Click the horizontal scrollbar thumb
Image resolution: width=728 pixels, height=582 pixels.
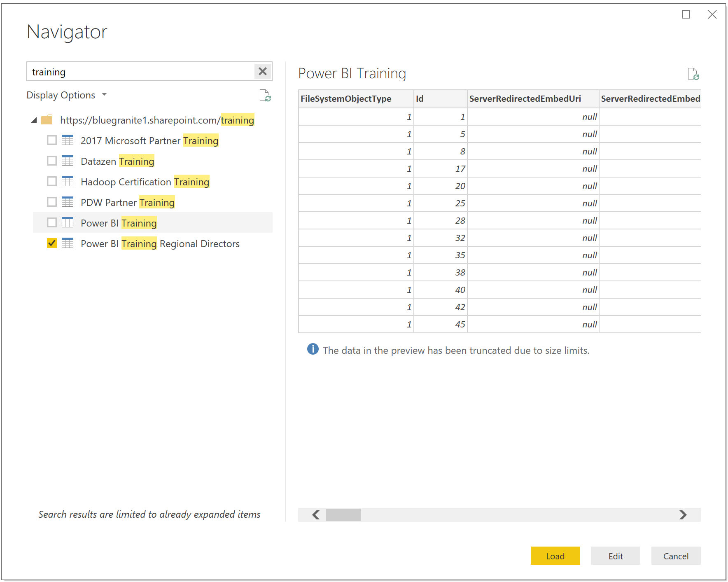(343, 515)
